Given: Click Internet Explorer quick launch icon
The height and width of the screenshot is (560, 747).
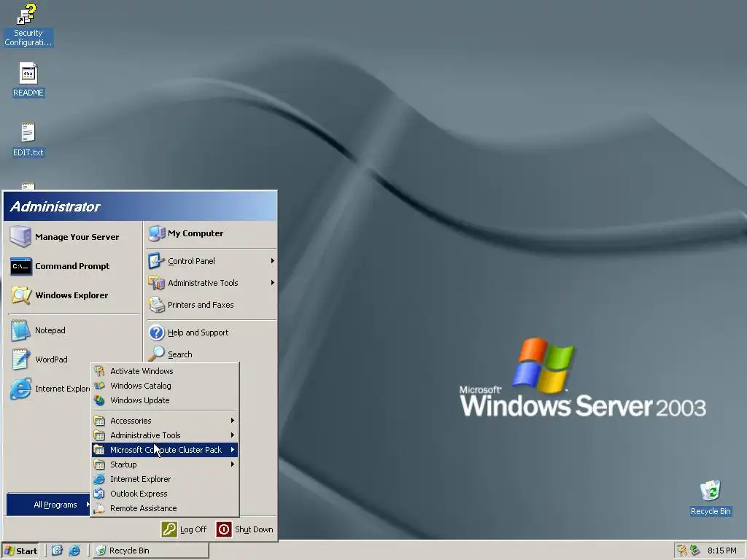Looking at the screenshot, I should 74,551.
